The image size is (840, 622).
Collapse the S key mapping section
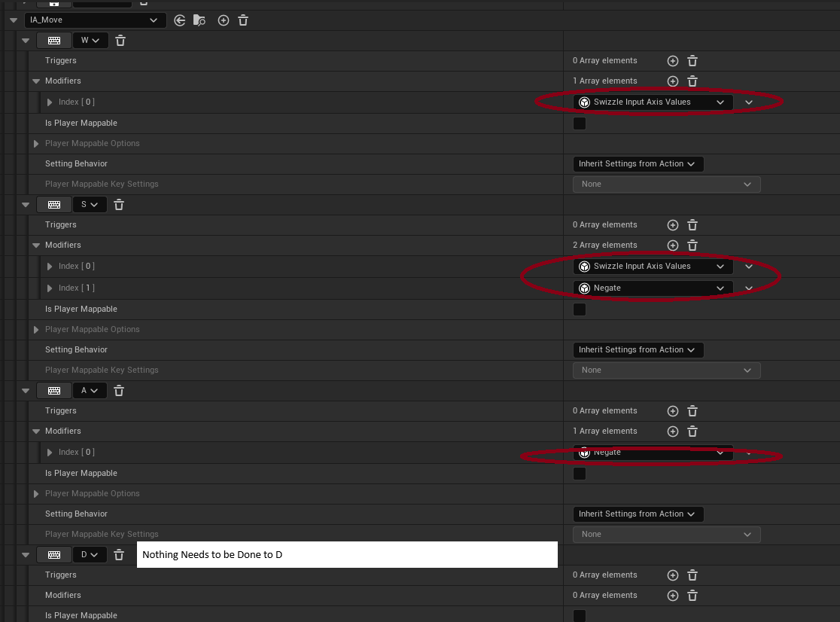point(25,205)
